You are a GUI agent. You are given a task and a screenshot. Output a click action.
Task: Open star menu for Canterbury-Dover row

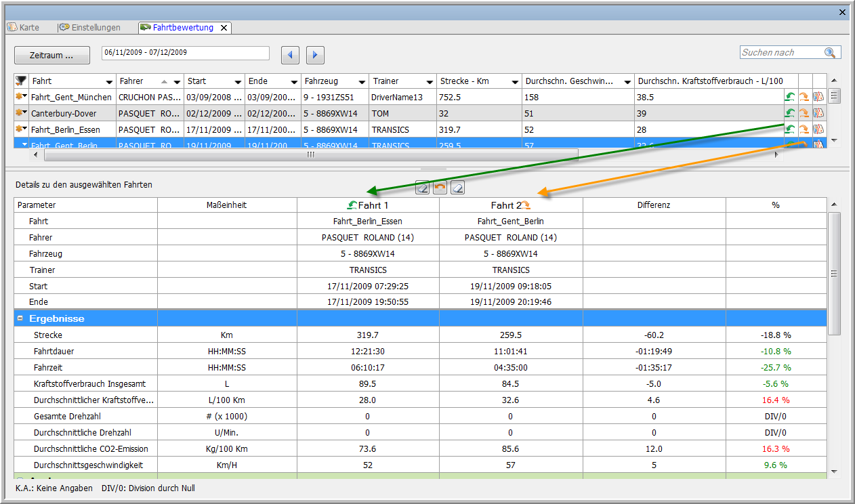22,113
